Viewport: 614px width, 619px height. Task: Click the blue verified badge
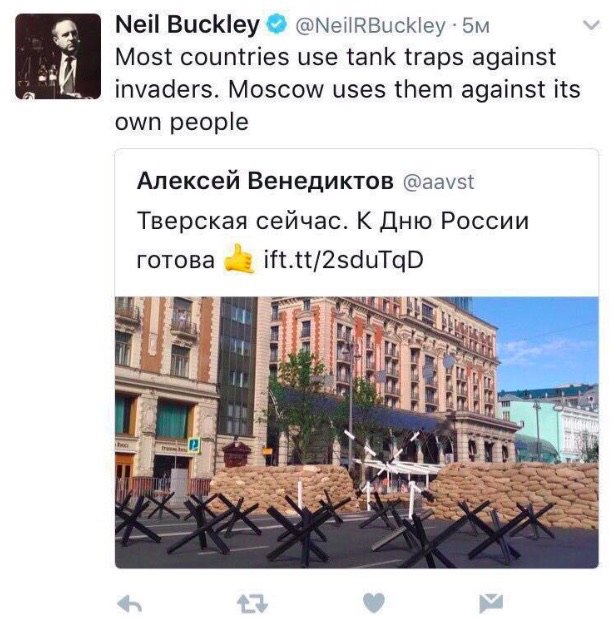(x=276, y=24)
